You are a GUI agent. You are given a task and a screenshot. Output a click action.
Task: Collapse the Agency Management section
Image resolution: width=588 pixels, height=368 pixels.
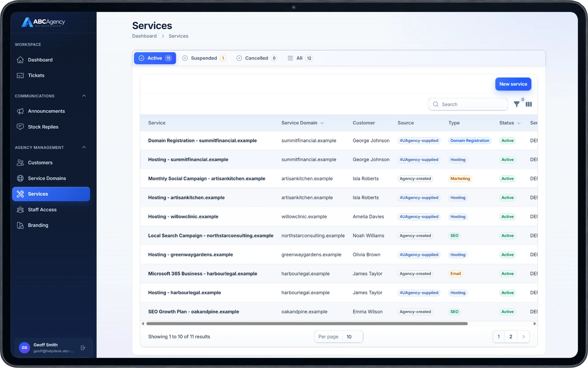[84, 148]
